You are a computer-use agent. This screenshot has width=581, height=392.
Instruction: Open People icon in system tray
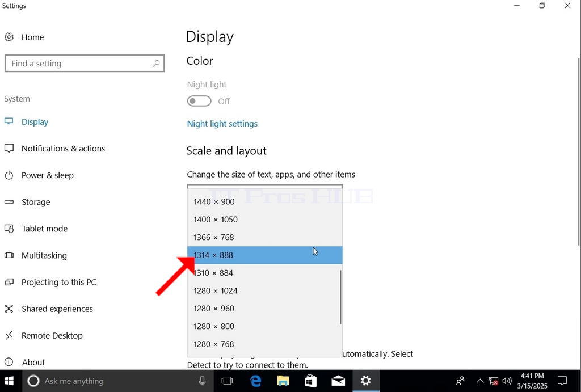click(460, 381)
